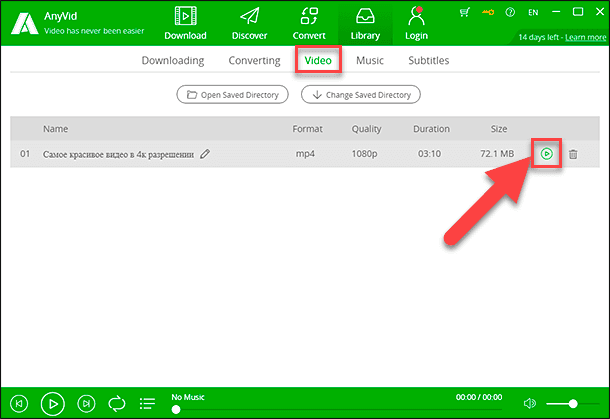
Task: Click the Name column header
Action: click(x=56, y=129)
